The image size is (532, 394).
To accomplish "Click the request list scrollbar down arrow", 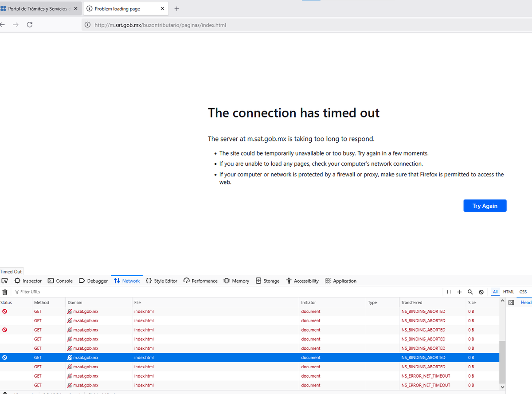I will pyautogui.click(x=502, y=387).
